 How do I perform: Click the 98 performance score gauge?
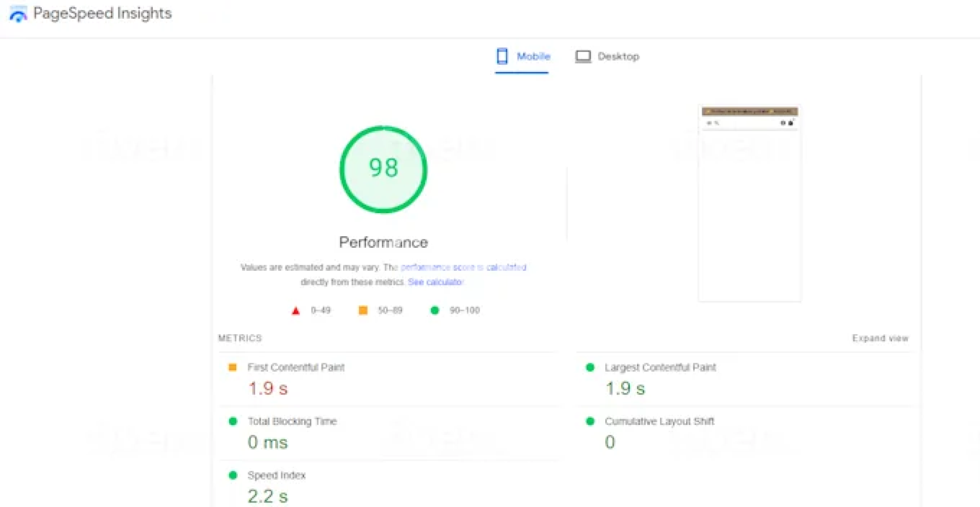383,169
